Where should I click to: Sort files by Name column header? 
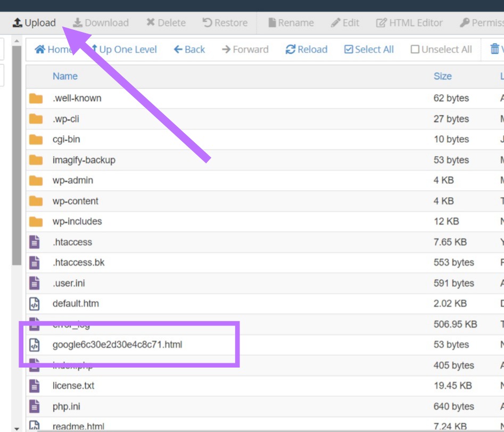[x=65, y=76]
